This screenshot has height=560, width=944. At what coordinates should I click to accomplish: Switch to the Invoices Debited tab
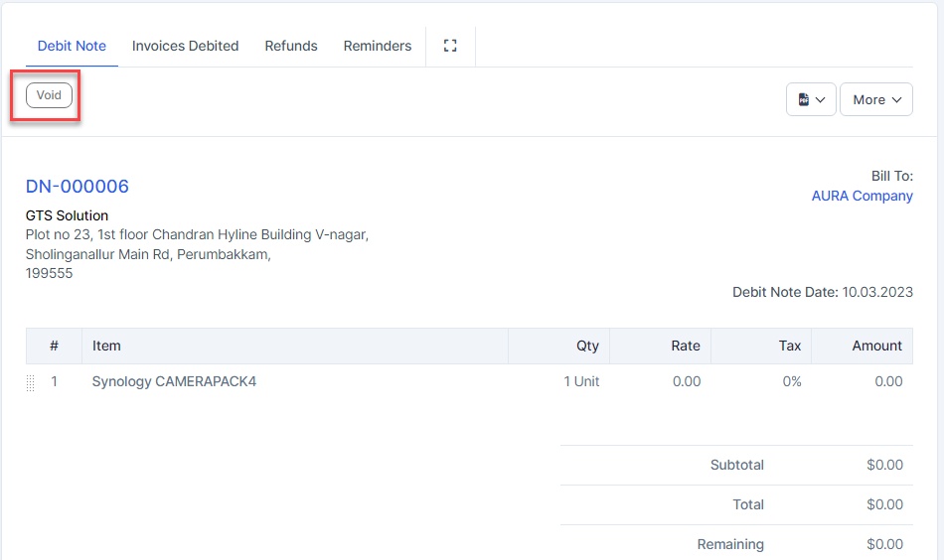185,46
